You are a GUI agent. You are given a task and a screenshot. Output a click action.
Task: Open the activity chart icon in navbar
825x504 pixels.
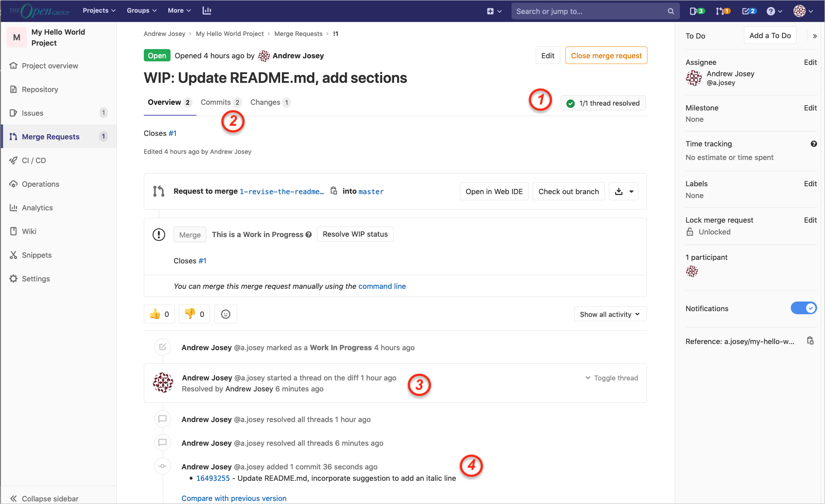tap(207, 11)
